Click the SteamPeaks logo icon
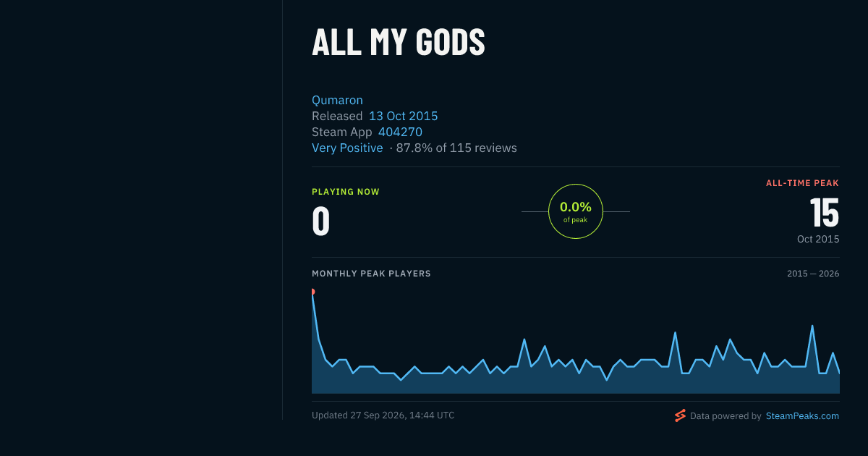 [680, 415]
